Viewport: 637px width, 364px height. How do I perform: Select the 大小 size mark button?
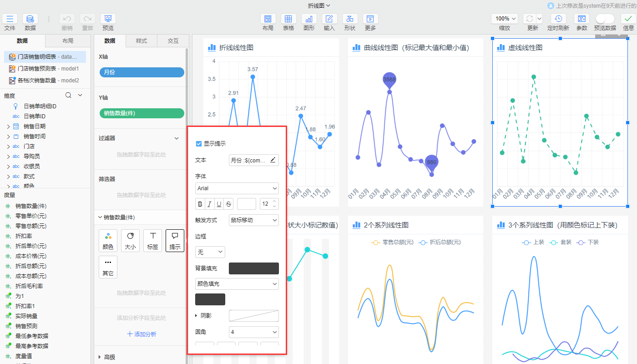[130, 241]
